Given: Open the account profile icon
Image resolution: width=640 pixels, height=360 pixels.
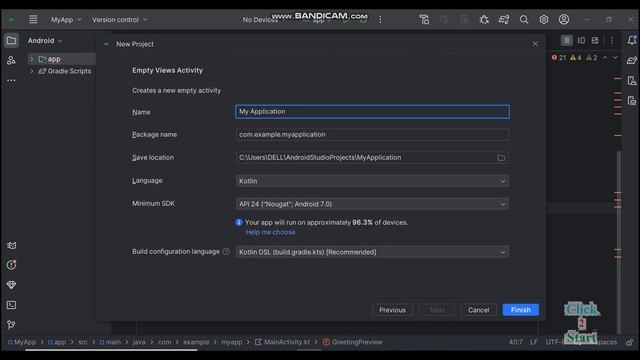Looking at the screenshot, I should pos(564,19).
